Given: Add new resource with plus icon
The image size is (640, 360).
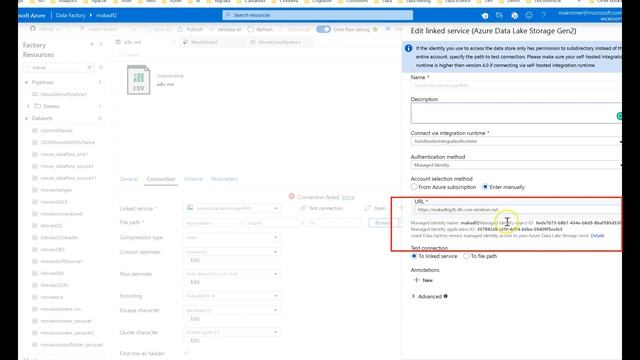Looking at the screenshot, I should [x=101, y=67].
